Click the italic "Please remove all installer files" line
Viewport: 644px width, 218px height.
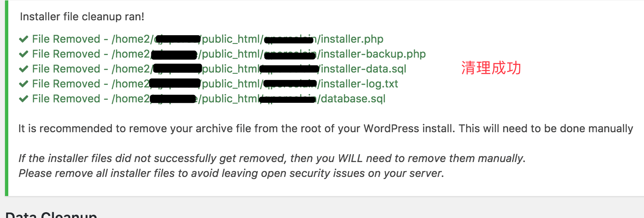[231, 173]
